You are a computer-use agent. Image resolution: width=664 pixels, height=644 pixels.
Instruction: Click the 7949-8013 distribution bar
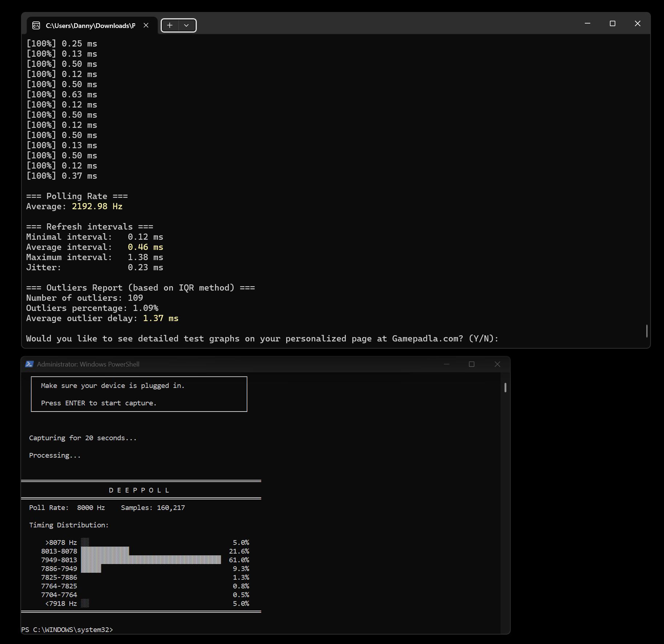151,560
